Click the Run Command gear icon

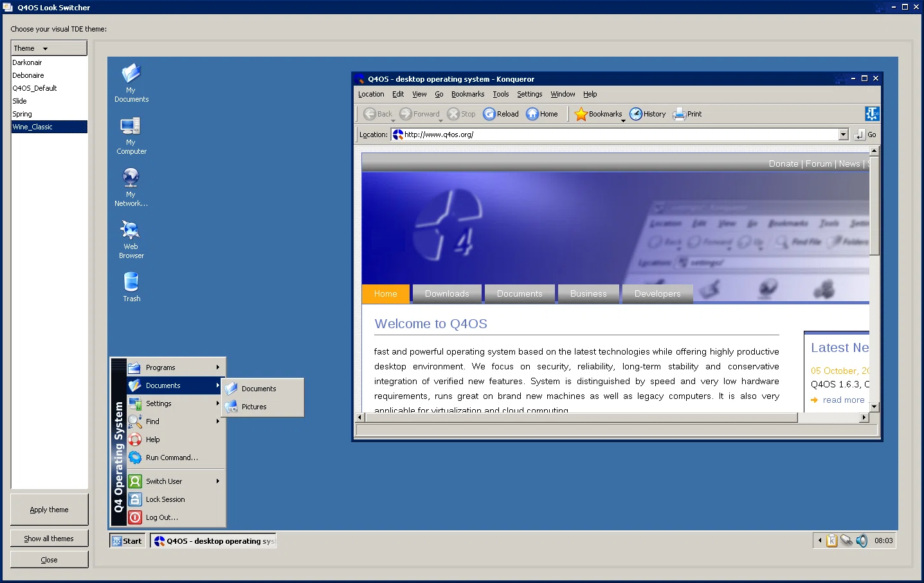[x=134, y=458]
